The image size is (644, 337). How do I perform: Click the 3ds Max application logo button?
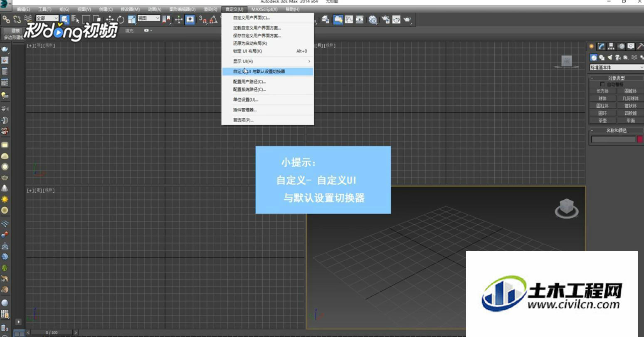(5, 5)
